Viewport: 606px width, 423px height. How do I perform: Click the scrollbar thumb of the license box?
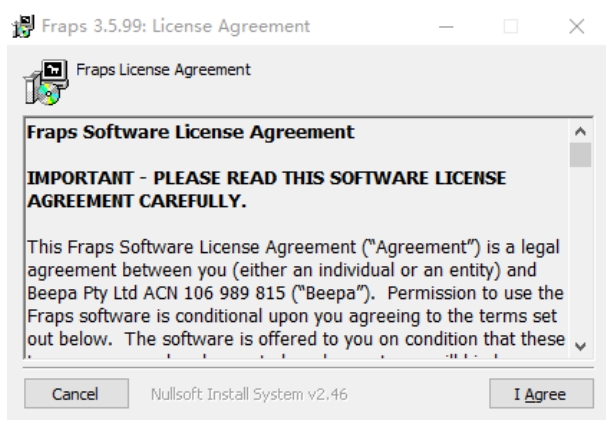(x=580, y=155)
